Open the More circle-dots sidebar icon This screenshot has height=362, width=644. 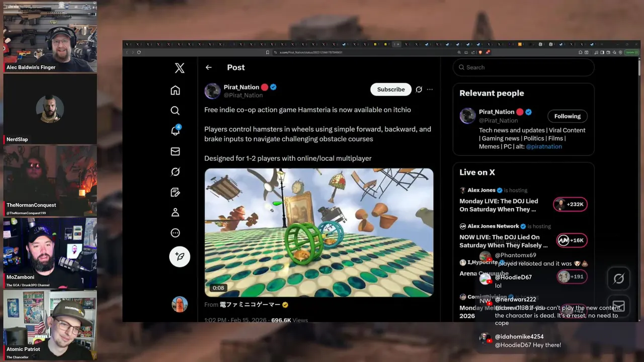click(x=175, y=233)
